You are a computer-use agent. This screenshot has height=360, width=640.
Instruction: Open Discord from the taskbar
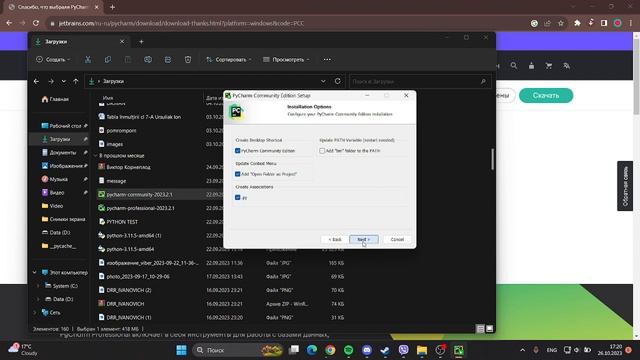pos(367,350)
